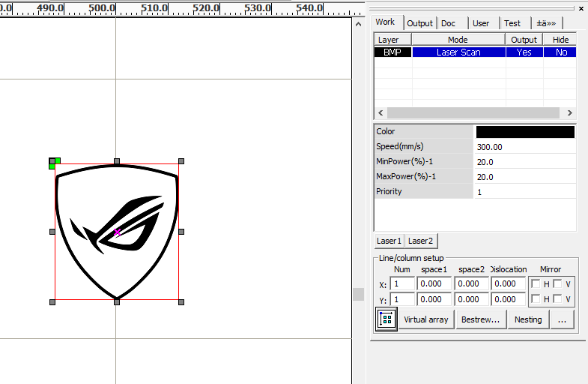Viewport: 588px width, 384px height.
Task: Click the green top-left corner handle
Action: tap(55, 163)
